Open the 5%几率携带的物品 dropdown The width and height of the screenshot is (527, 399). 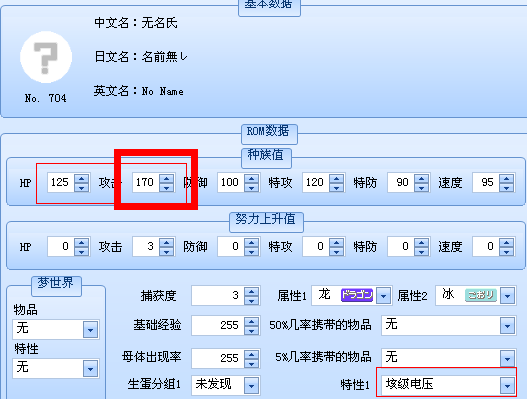(x=508, y=358)
